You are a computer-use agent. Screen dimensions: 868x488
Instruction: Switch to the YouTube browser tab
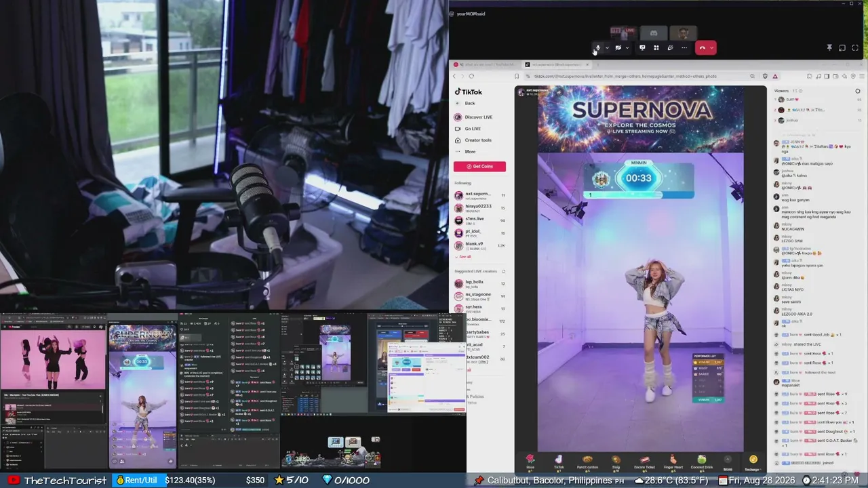(484, 64)
